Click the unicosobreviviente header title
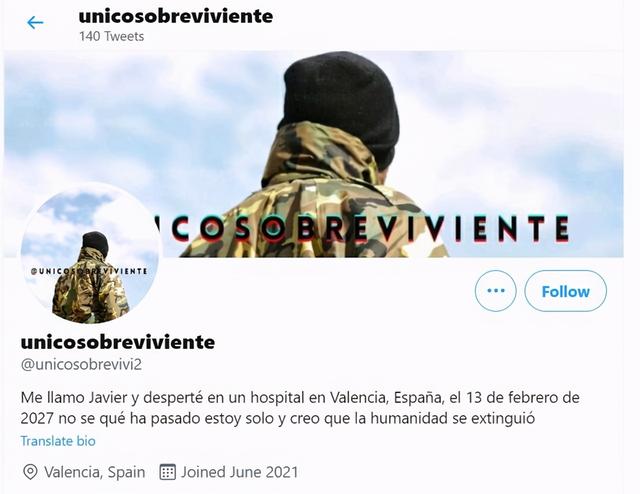This screenshot has width=640, height=494. (176, 16)
